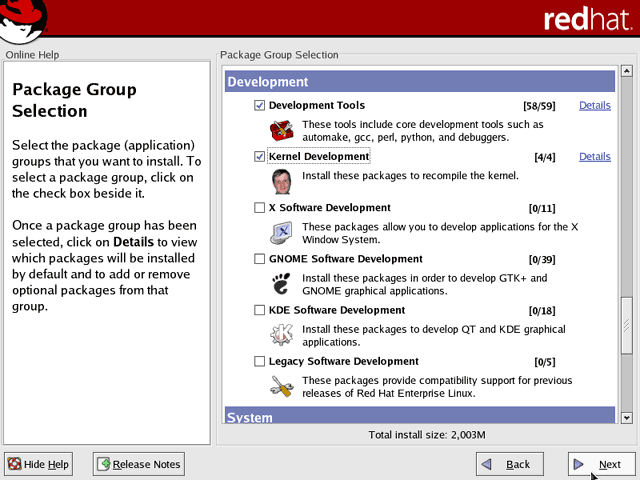Go Back to the previous screen
This screenshot has height=480, width=640.
(510, 464)
